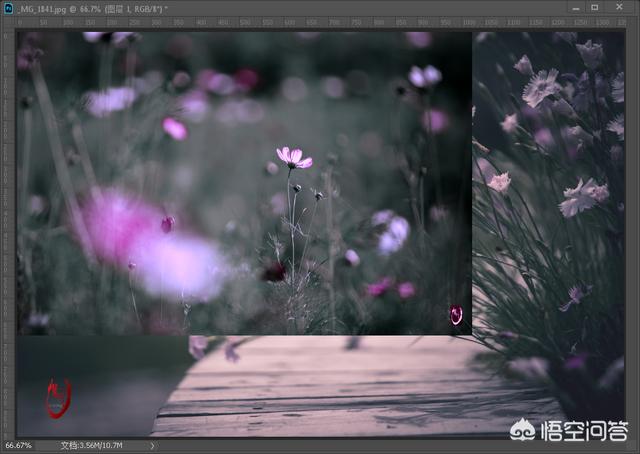Click the ruler origin corner box

pyautogui.click(x=7, y=22)
